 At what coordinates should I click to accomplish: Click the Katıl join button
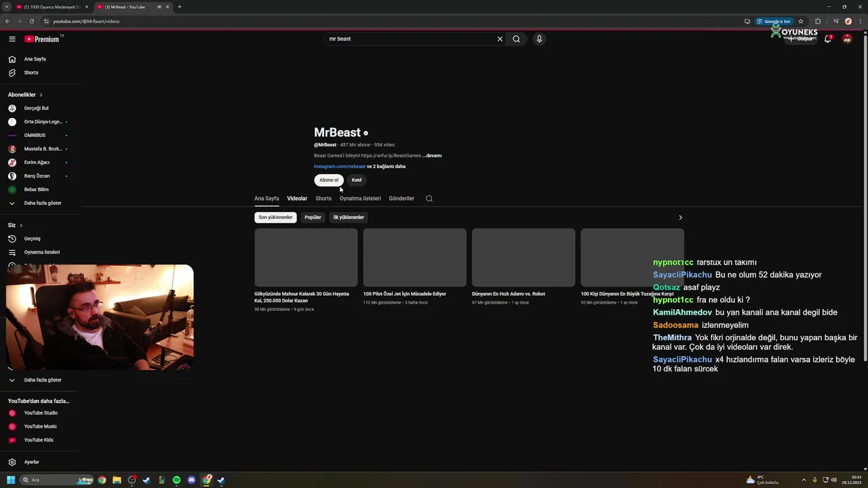[x=357, y=180]
